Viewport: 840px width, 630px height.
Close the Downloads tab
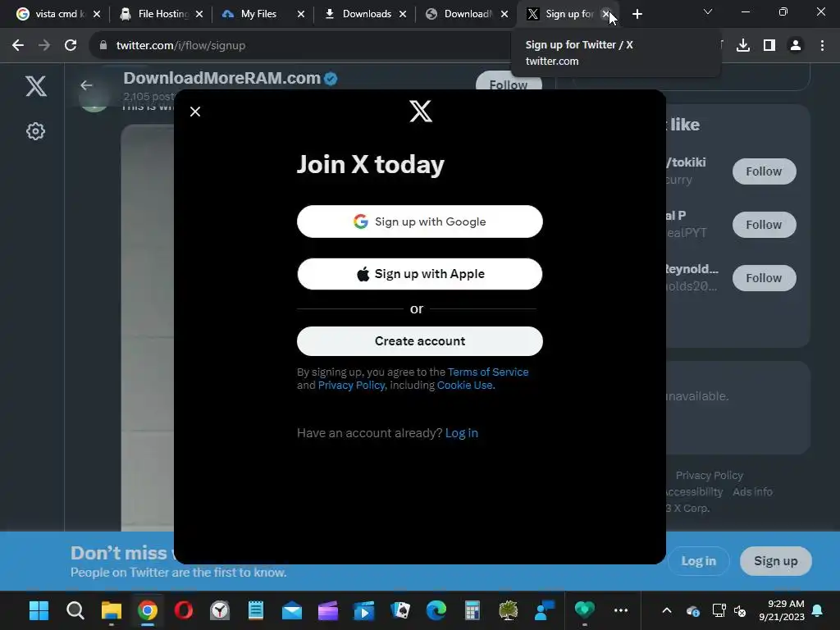[403, 14]
